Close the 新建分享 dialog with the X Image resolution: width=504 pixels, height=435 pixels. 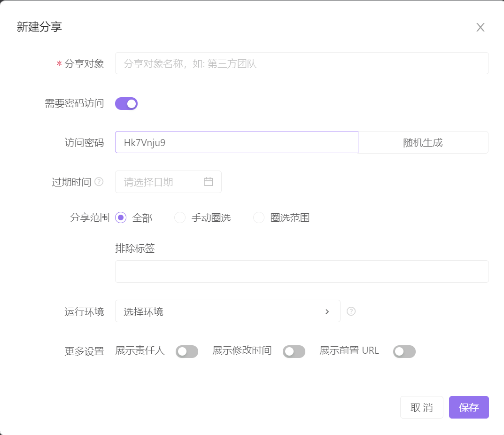pos(480,27)
